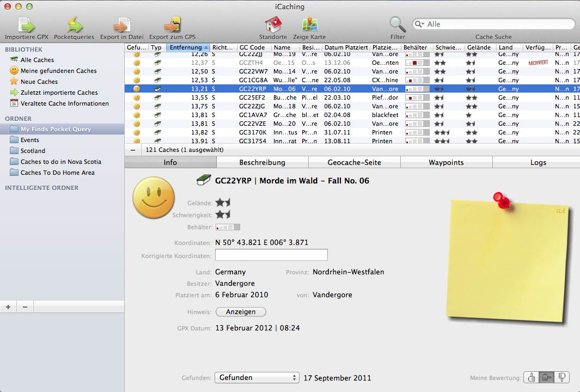Sort by Name column header
The image size is (580, 392).
[285, 47]
